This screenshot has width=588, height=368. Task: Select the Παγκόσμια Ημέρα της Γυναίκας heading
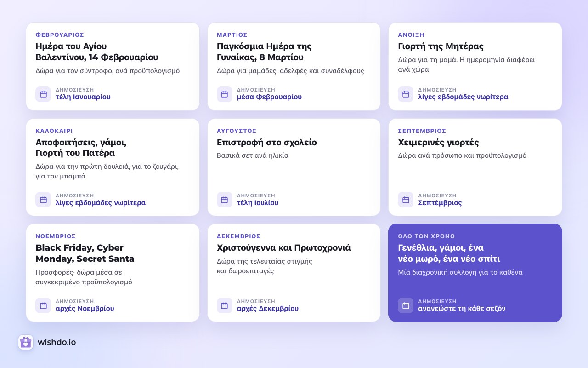tap(264, 52)
